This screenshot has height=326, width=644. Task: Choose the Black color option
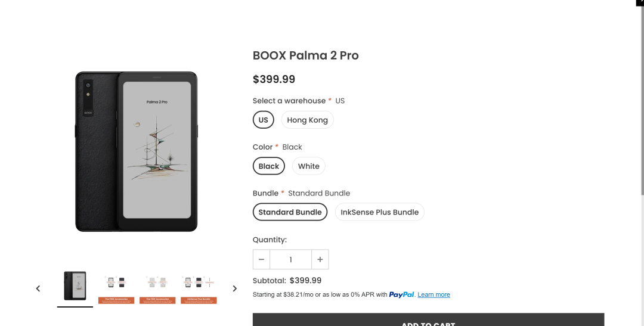[268, 166]
